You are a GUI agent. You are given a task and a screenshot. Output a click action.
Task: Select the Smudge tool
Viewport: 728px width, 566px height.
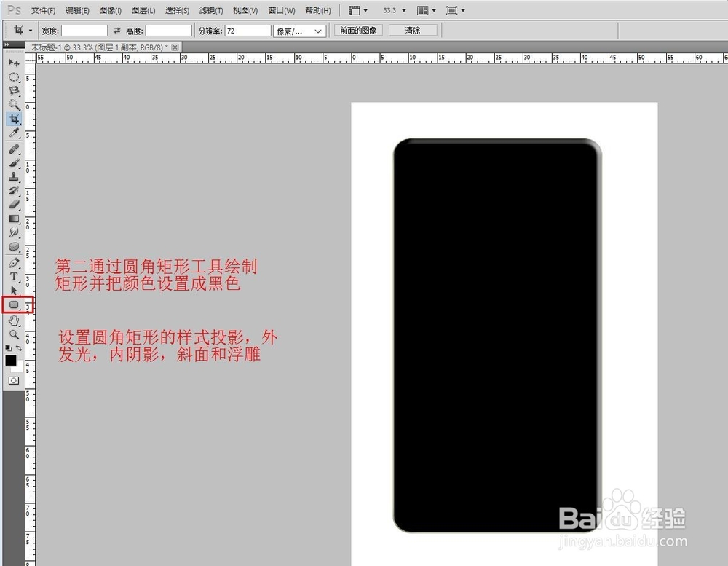pyautogui.click(x=14, y=232)
